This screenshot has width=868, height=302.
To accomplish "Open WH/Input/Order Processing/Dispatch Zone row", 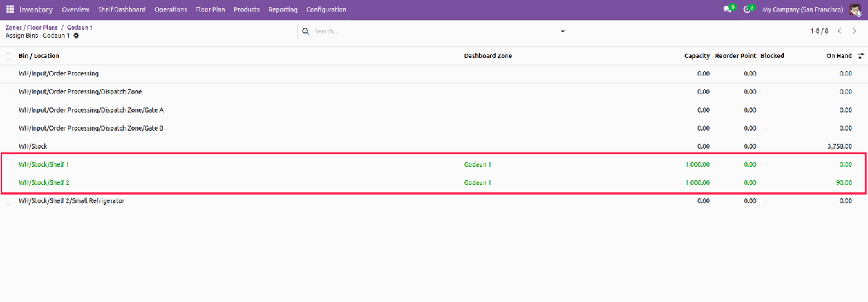I will click(x=434, y=92).
